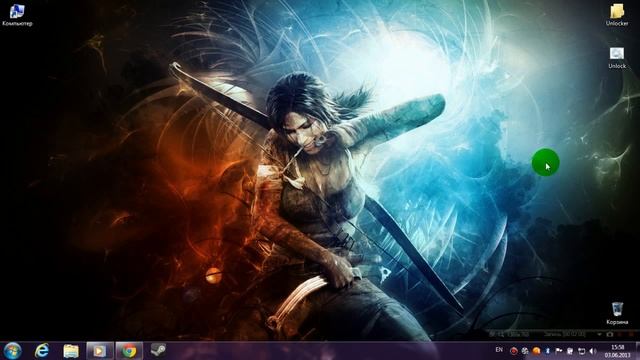Click the Show desktop strip
Viewport: 640px width, 360px height.
637,351
